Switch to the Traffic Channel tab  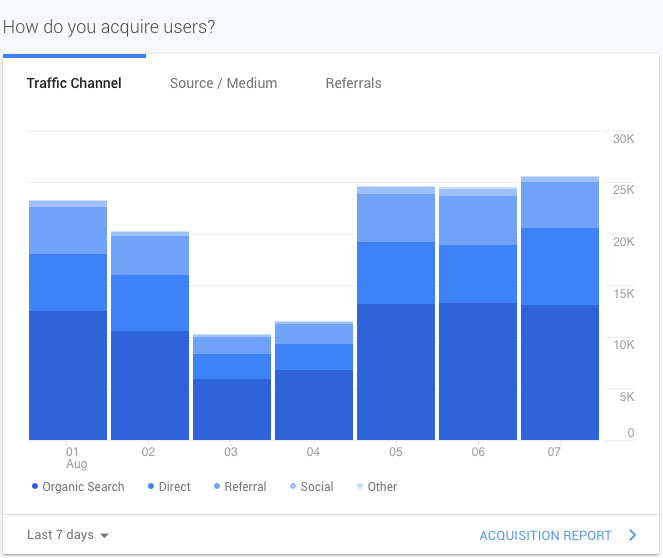click(74, 83)
